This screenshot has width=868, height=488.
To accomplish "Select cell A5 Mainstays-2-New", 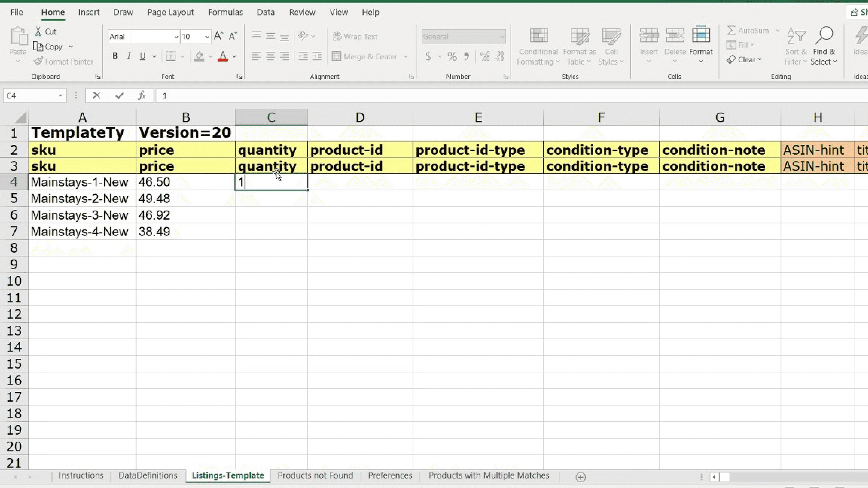I will (x=80, y=198).
